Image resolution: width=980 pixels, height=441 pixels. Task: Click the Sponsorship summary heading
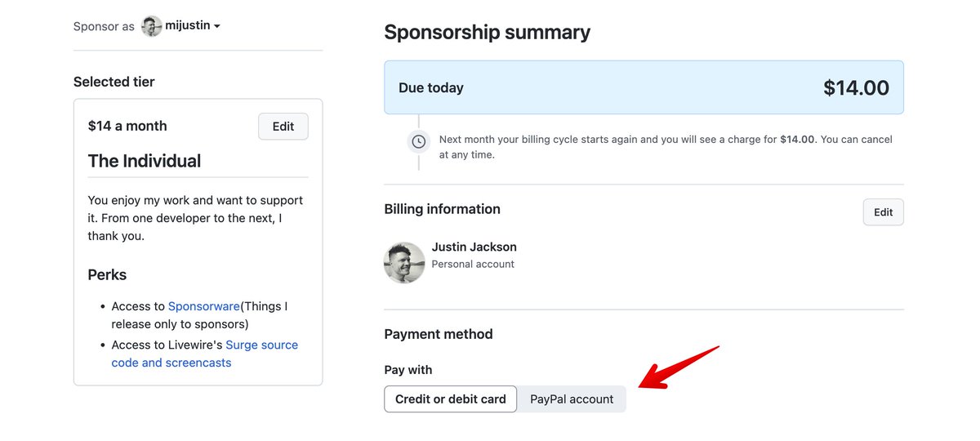pyautogui.click(x=487, y=33)
